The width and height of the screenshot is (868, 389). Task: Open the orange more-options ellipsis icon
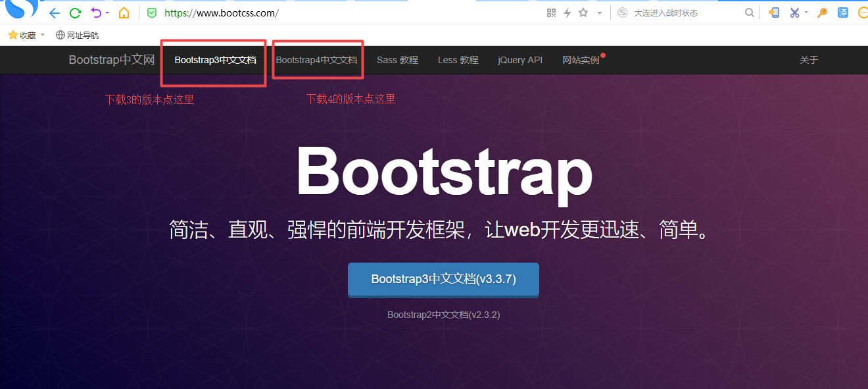[x=863, y=13]
